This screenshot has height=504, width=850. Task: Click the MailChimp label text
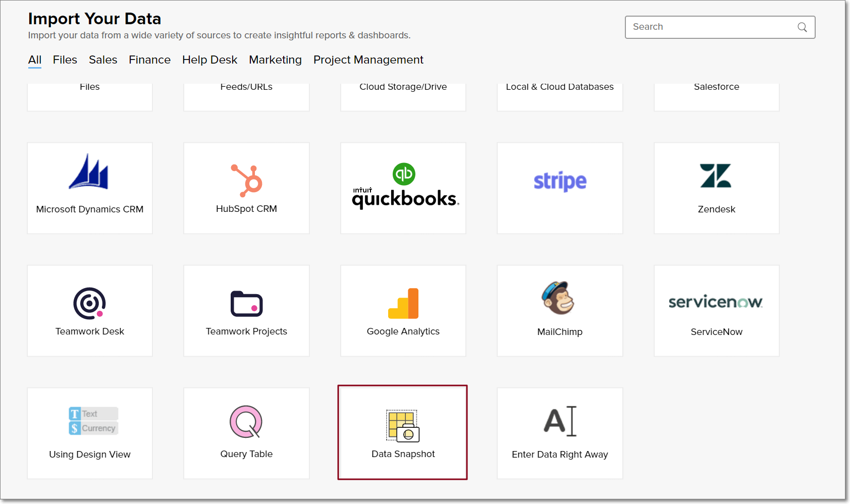pyautogui.click(x=560, y=332)
